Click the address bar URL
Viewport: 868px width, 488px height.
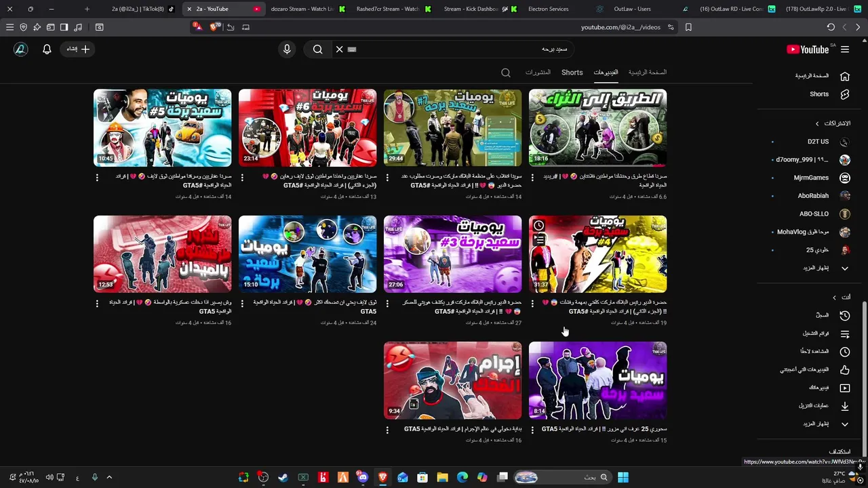(620, 27)
